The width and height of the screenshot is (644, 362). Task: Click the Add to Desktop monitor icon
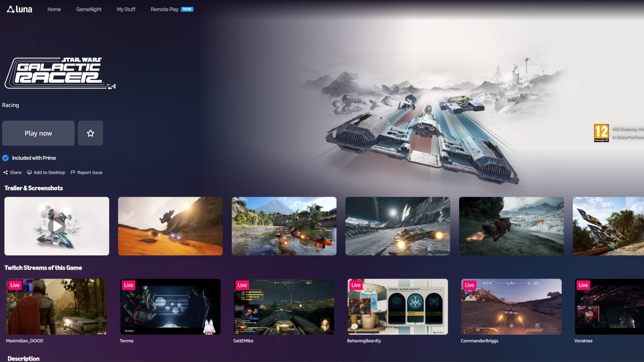[x=29, y=172]
